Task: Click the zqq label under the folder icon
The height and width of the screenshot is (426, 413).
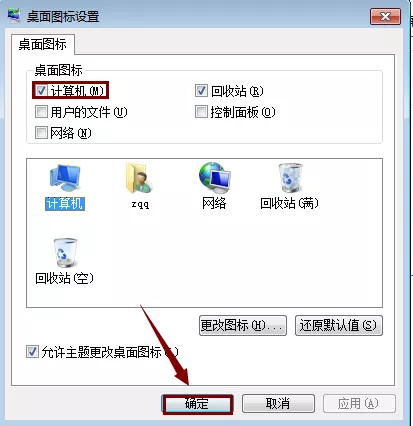Action: point(140,204)
